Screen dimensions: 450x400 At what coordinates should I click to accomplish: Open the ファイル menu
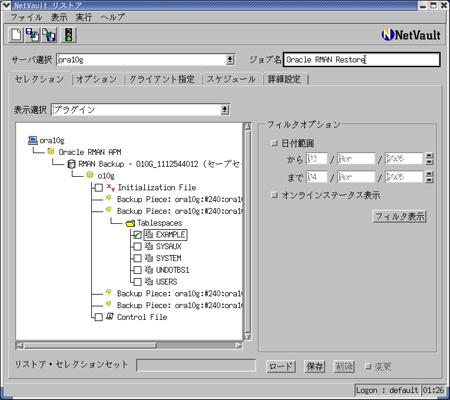coord(26,17)
